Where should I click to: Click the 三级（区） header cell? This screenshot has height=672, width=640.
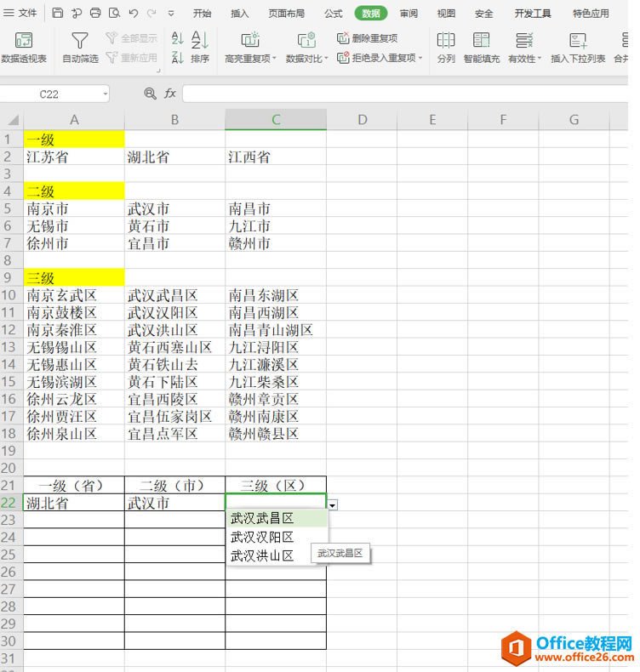click(276, 485)
